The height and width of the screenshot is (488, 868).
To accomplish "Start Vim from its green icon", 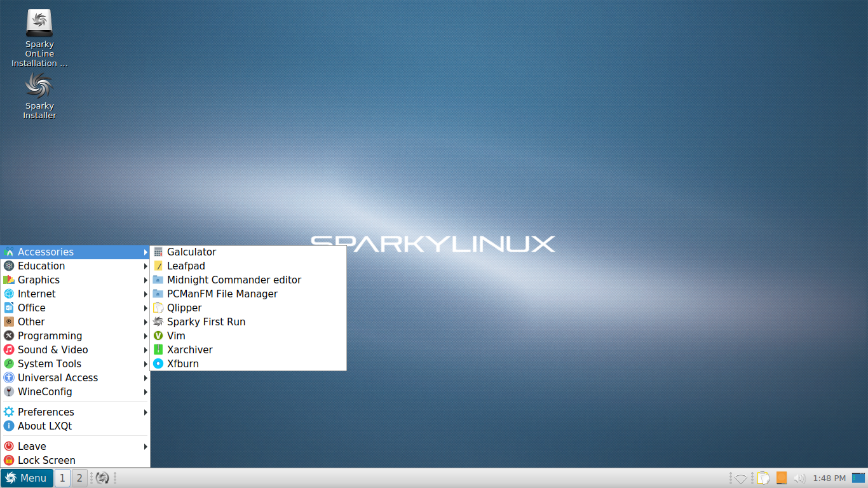I will click(158, 336).
